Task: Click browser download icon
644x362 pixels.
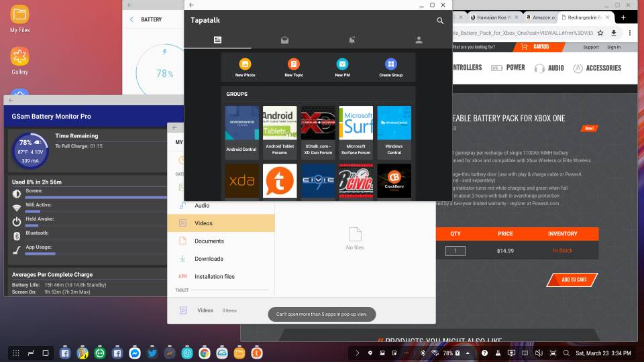Action: (614, 33)
